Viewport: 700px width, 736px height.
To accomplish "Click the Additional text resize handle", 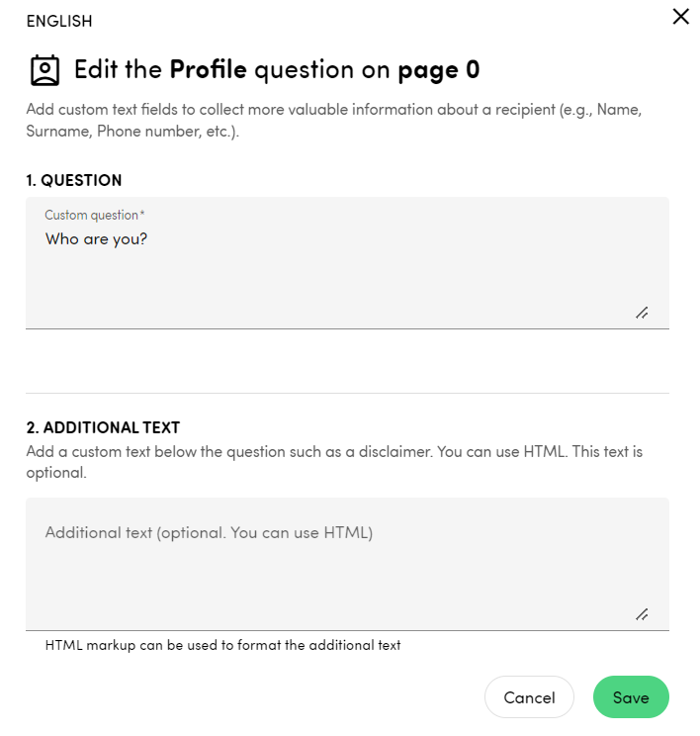I will point(642,614).
